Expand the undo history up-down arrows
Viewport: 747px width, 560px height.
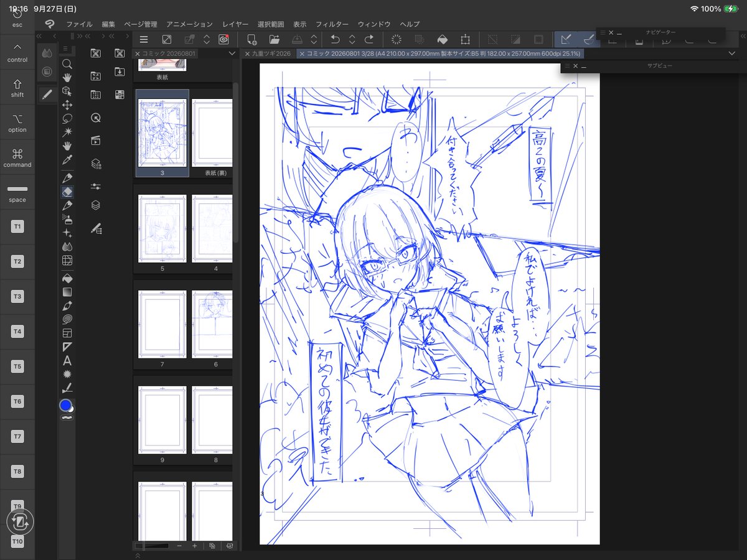click(352, 39)
